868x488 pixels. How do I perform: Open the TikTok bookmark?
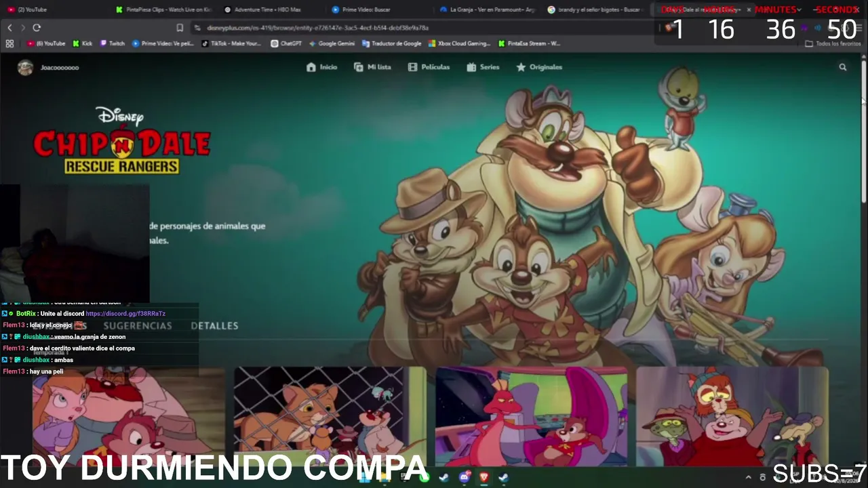[x=231, y=43]
